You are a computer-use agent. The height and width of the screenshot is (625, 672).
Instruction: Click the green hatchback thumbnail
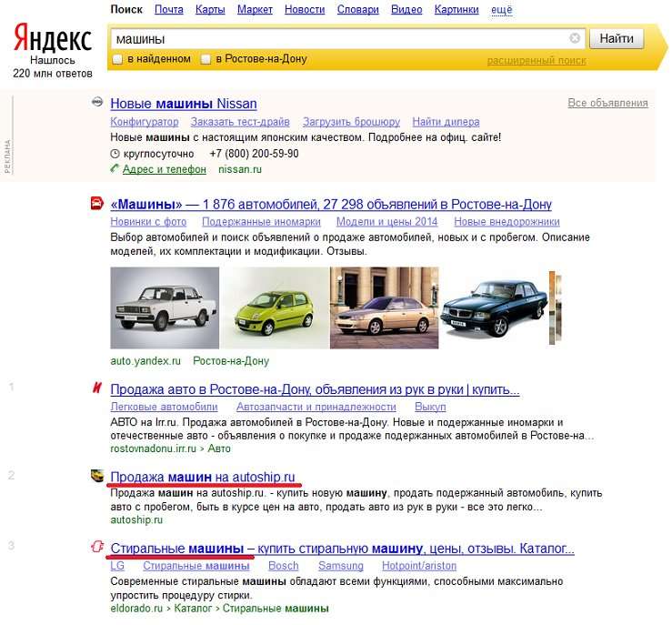click(x=275, y=307)
